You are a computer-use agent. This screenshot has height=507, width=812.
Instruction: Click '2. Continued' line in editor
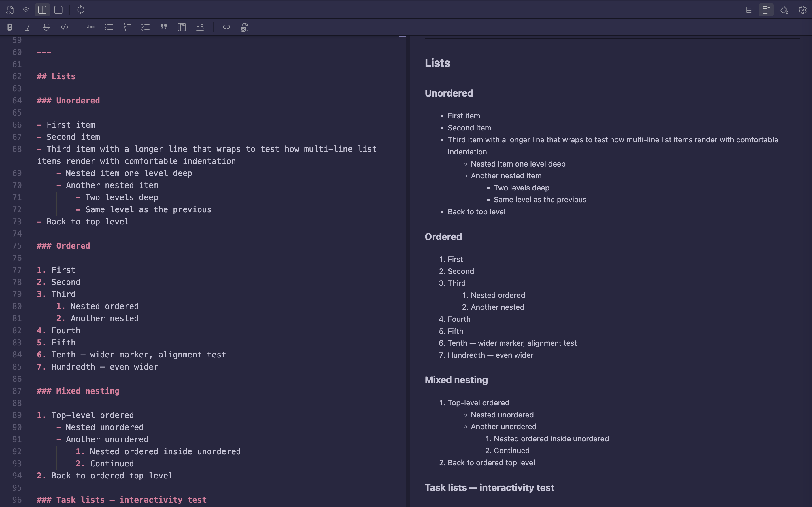105,464
